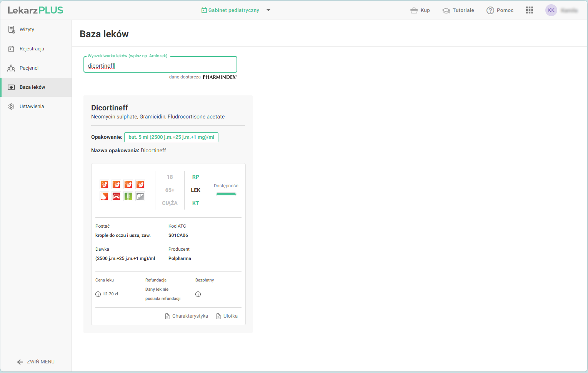Open the Charakterystyka document link
588x373 pixels.
[187, 316]
